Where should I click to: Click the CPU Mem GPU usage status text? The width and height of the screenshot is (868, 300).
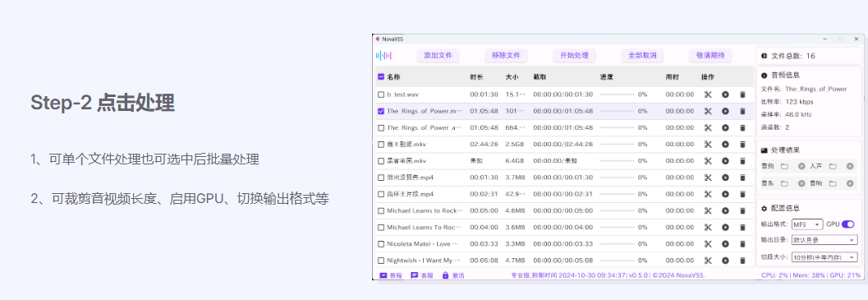[x=811, y=275]
